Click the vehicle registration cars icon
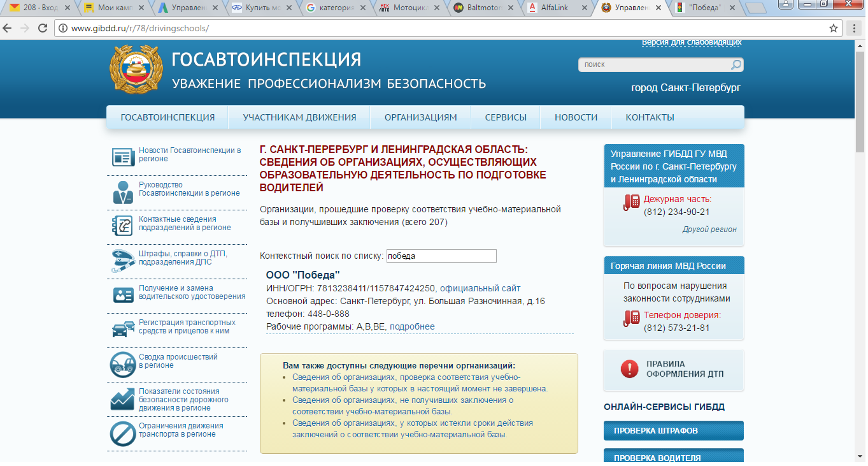Viewport: 868px width, 466px height. (122, 328)
